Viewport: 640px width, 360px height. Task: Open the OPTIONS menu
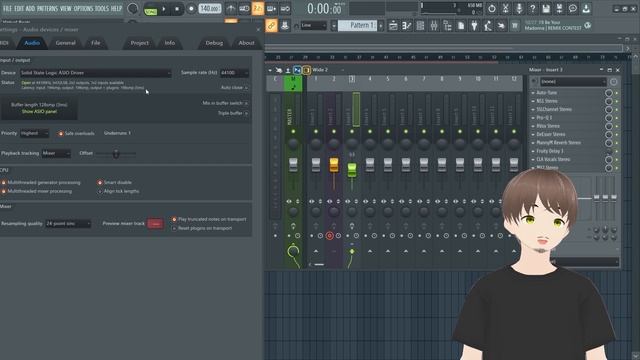83,8
